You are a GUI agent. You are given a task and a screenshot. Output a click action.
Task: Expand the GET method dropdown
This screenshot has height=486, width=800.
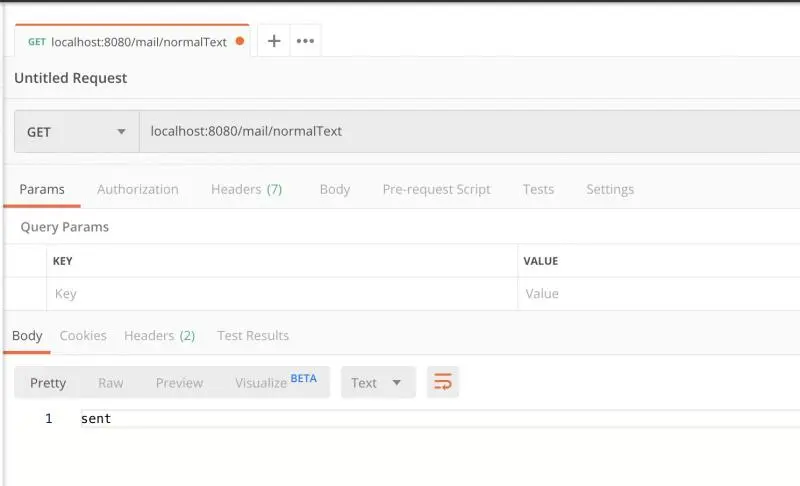[x=77, y=132]
